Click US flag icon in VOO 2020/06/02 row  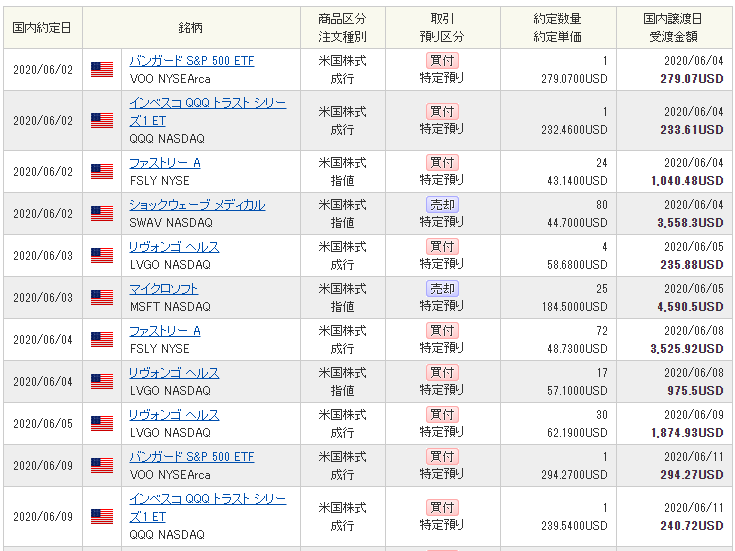pos(102,69)
